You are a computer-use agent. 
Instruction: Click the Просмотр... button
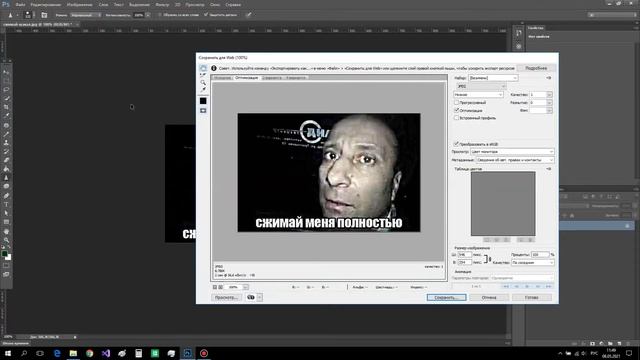point(227,298)
